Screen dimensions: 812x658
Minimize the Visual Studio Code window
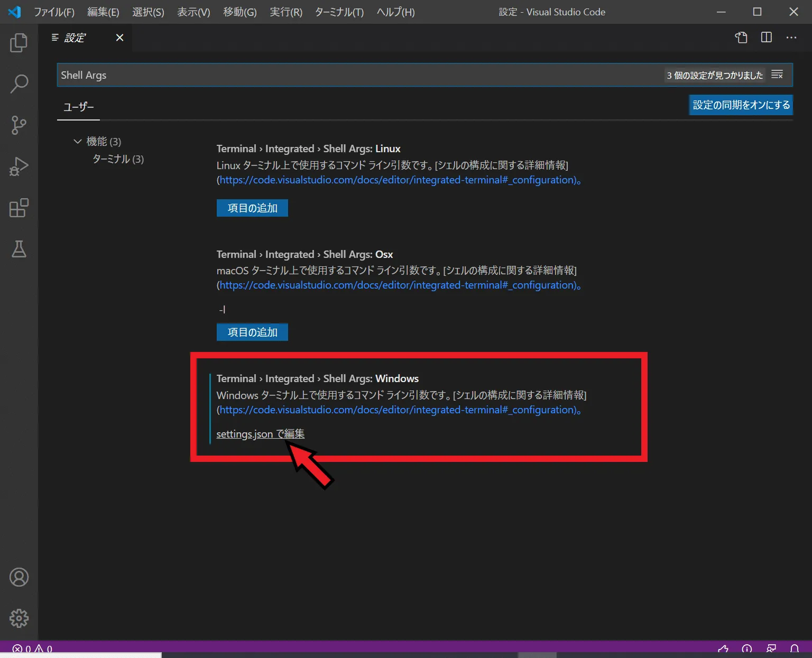722,12
